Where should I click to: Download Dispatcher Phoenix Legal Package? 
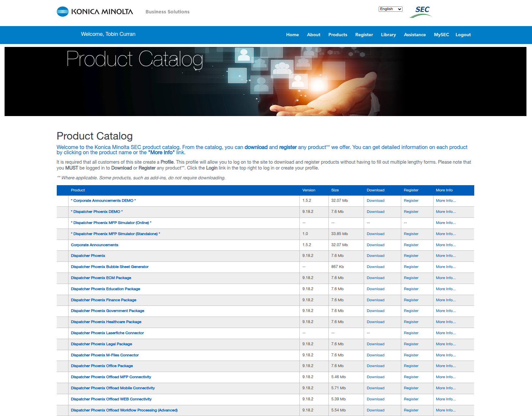tap(375, 344)
